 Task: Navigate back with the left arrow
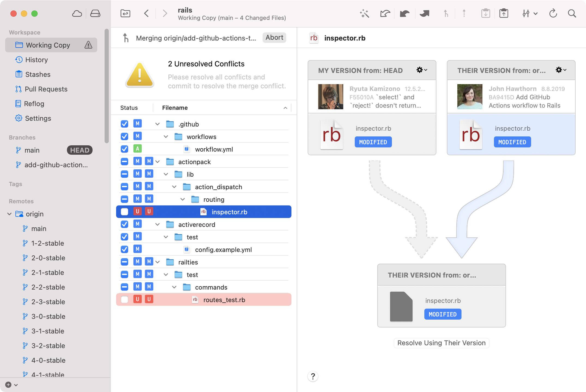146,13
